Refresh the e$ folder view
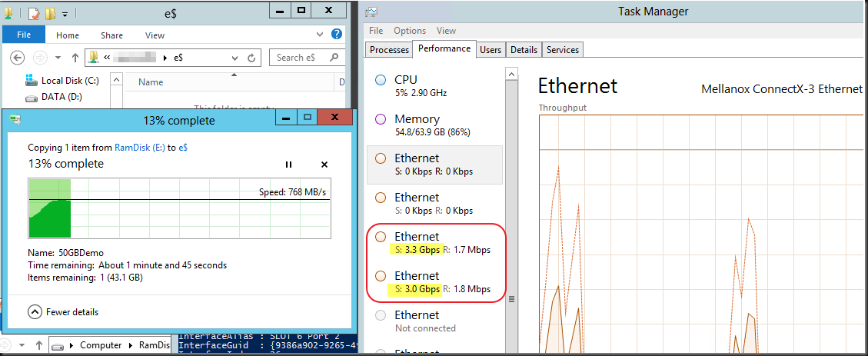868x356 pixels. pyautogui.click(x=251, y=58)
